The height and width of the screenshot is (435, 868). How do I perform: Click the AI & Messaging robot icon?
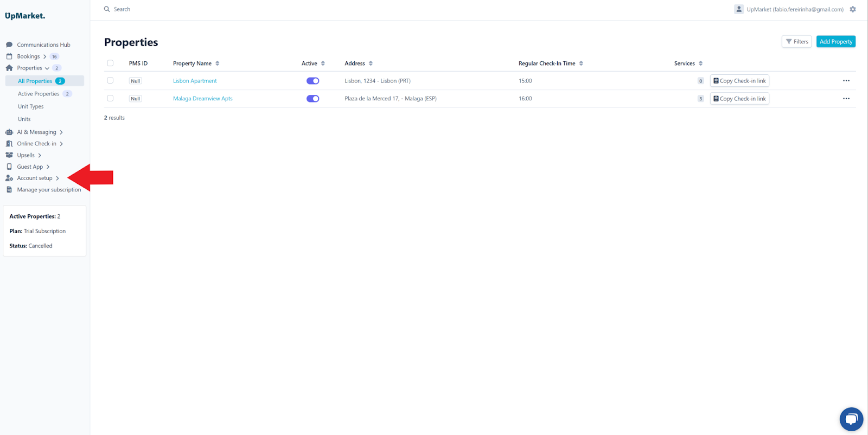[x=9, y=132]
